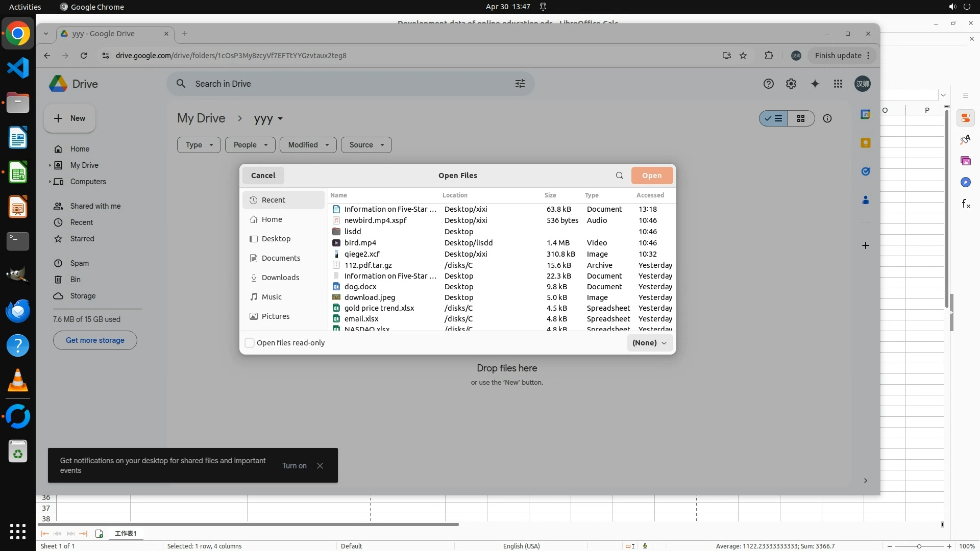This screenshot has width=980, height=551.
Task: Open Drive settings gear icon
Action: tap(791, 84)
